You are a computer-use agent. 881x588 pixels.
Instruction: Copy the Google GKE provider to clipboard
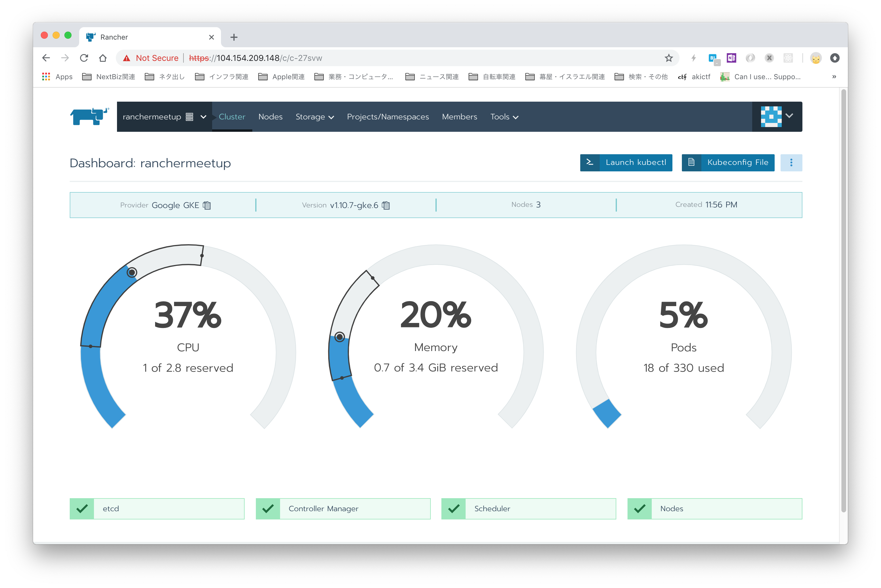click(207, 205)
